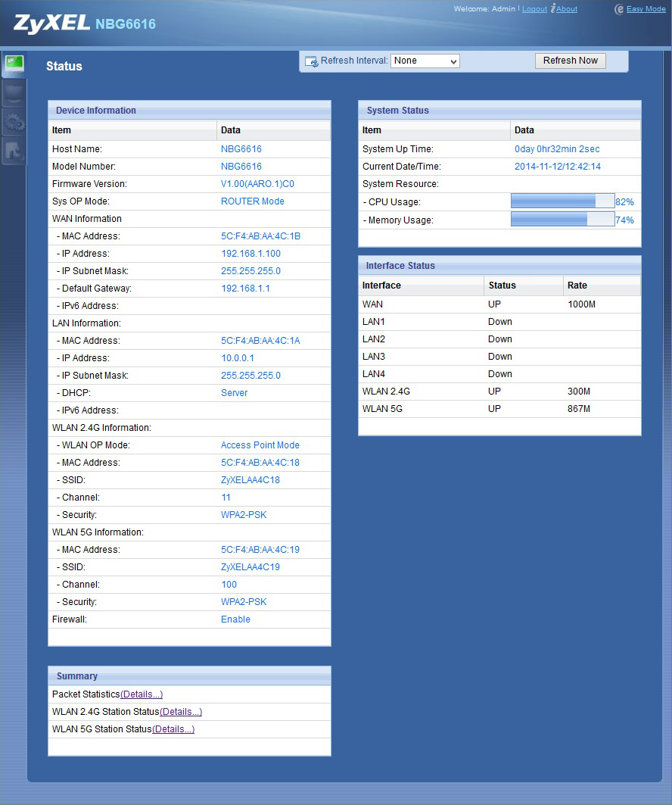Click the Interface Status panel header

click(499, 265)
